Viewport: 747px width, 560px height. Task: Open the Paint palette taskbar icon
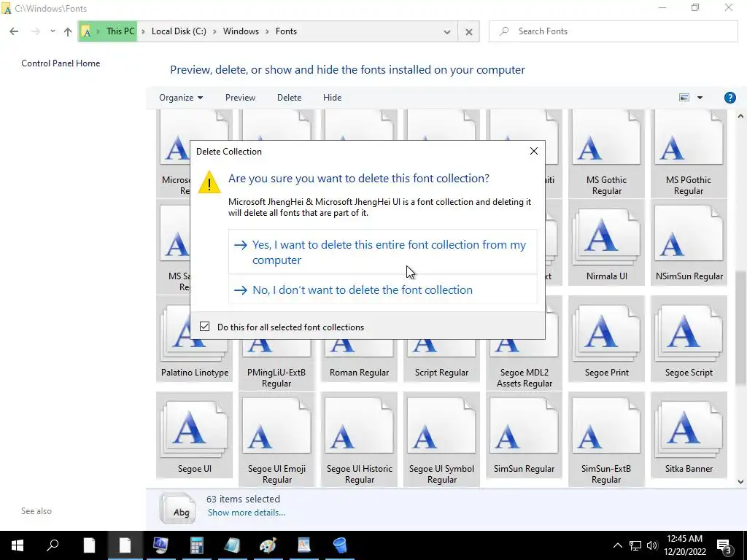pyautogui.click(x=268, y=545)
